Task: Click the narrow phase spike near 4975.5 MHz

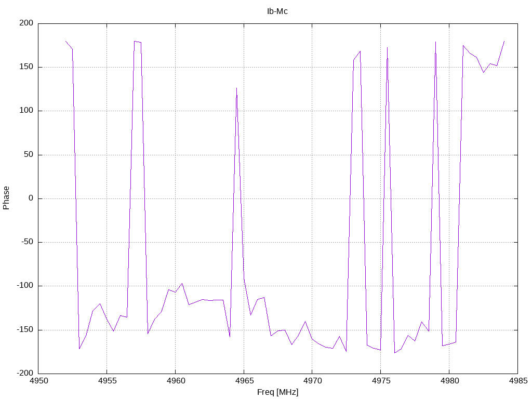Action: tap(387, 48)
